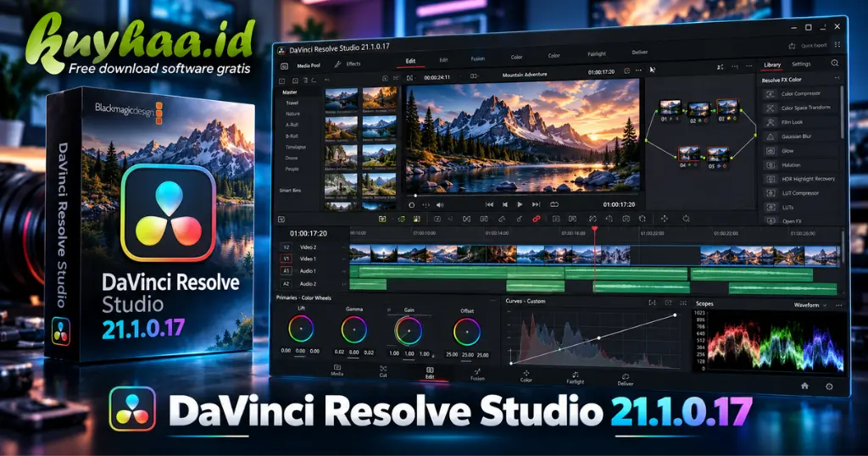Adjust the Offset color wheel
868x456 pixels.
[x=467, y=332]
